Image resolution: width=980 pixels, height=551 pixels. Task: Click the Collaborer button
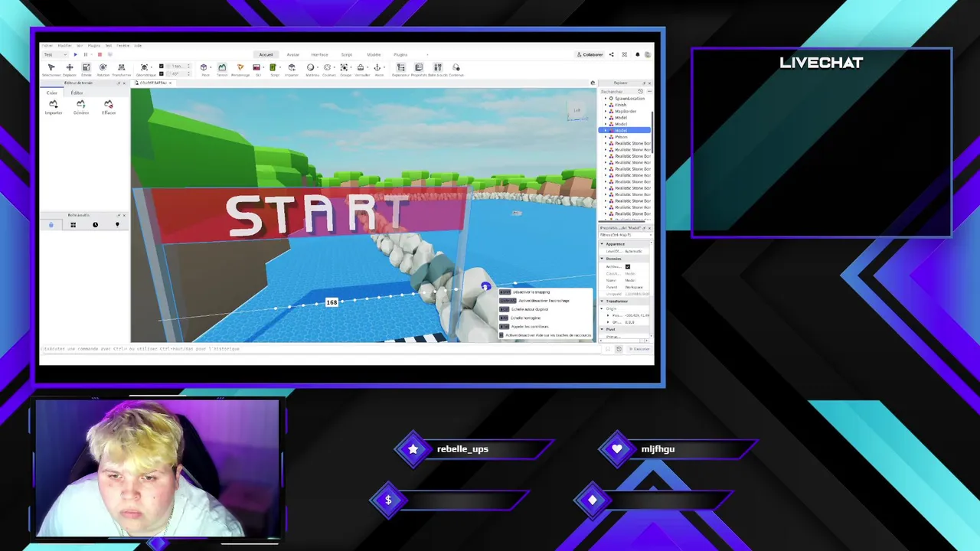point(590,54)
